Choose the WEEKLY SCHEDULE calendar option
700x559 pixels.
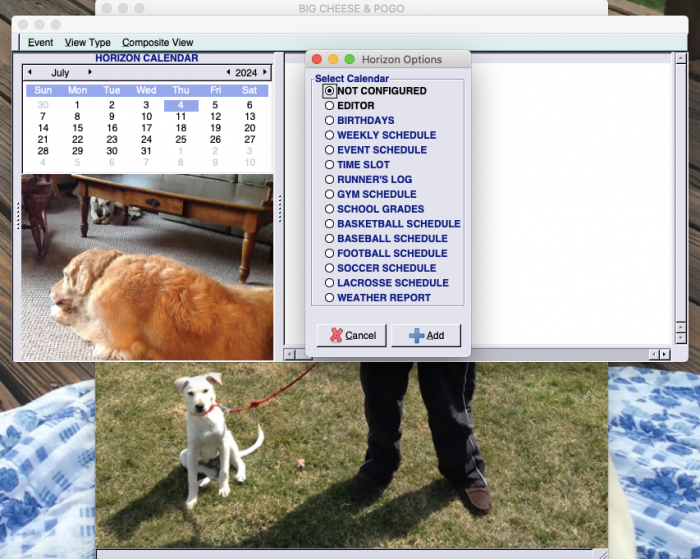tap(330, 135)
